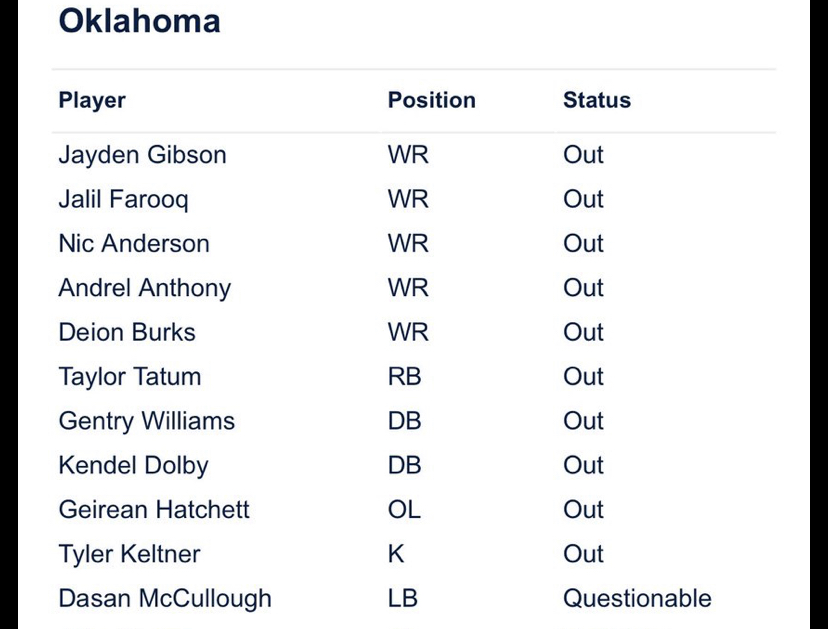828x629 pixels.
Task: Click the Oklahoma team heading
Action: [x=139, y=21]
